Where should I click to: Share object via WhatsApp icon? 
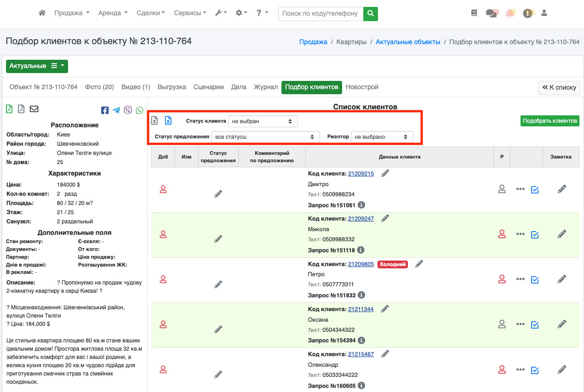point(139,110)
